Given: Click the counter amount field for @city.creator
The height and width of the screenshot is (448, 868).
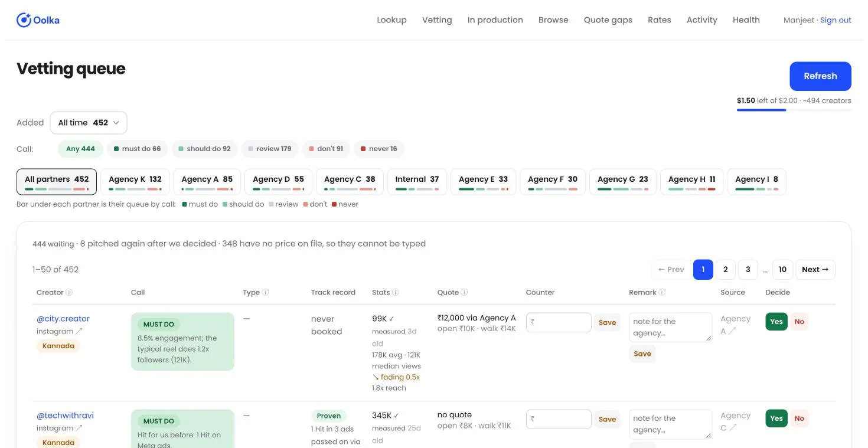Looking at the screenshot, I should click(559, 322).
